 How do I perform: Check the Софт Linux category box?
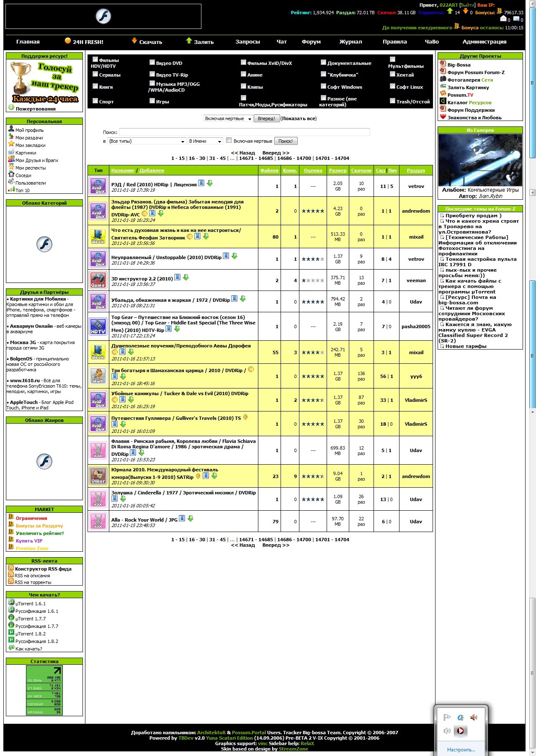point(393,86)
